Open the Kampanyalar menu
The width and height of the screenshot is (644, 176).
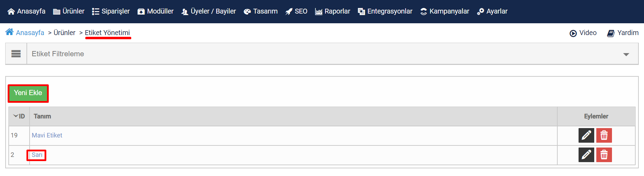(445, 11)
